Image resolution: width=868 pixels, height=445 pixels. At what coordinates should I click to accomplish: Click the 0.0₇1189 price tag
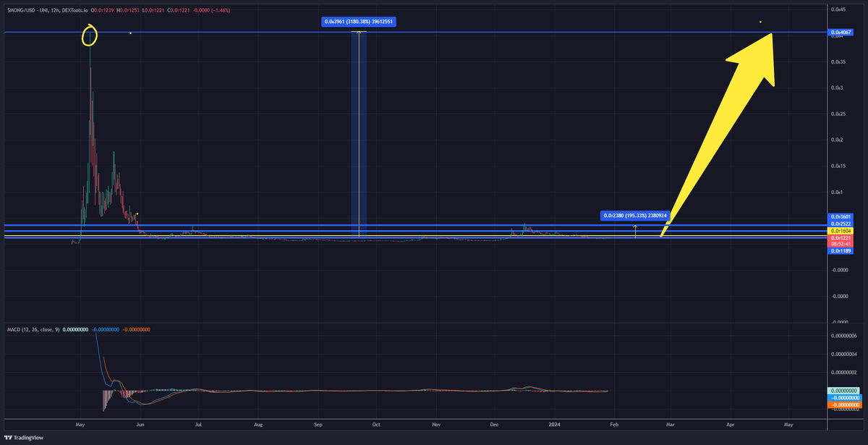841,250
